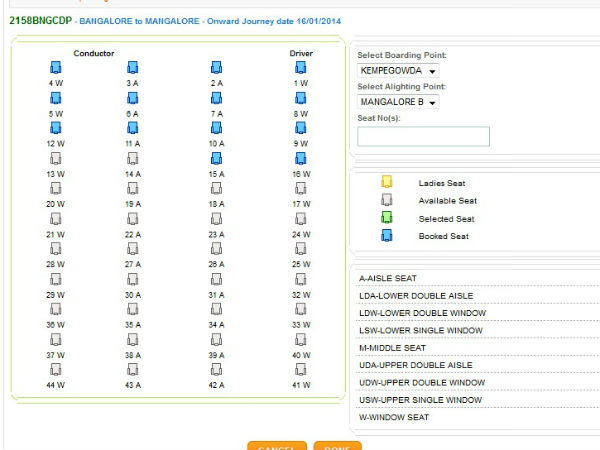Choose window seat 41 W

(x=301, y=369)
